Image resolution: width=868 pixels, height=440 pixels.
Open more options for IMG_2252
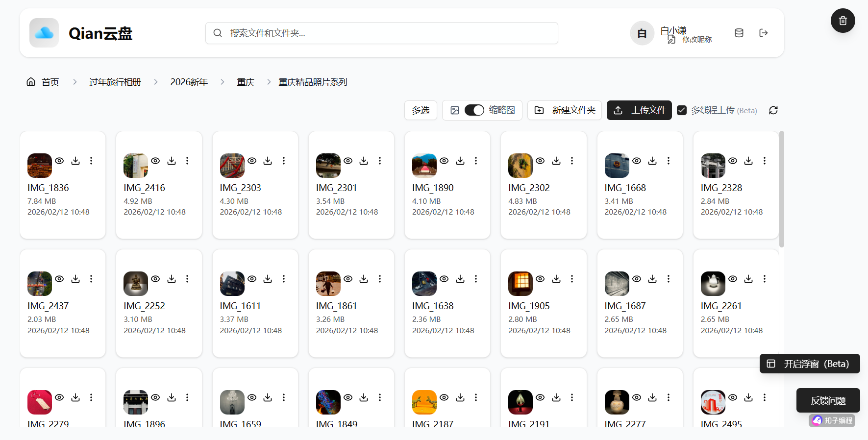click(187, 279)
